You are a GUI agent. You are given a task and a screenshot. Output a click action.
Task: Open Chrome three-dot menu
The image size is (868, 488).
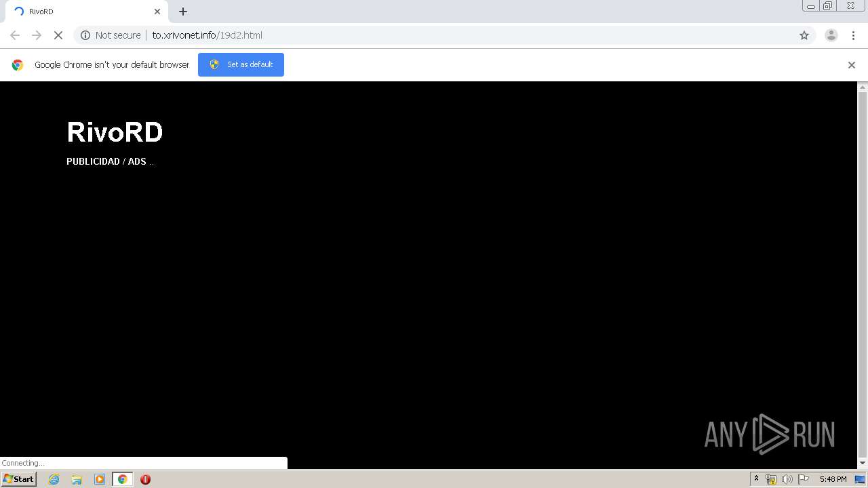853,35
